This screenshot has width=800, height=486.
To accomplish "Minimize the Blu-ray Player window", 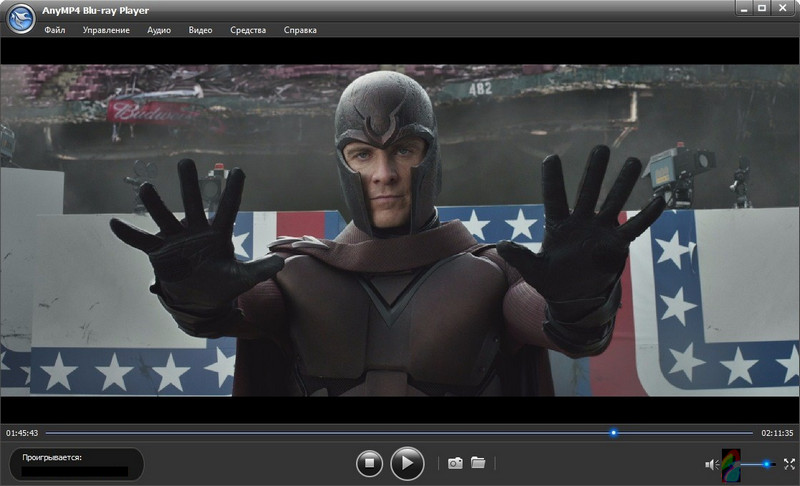I will click(745, 8).
